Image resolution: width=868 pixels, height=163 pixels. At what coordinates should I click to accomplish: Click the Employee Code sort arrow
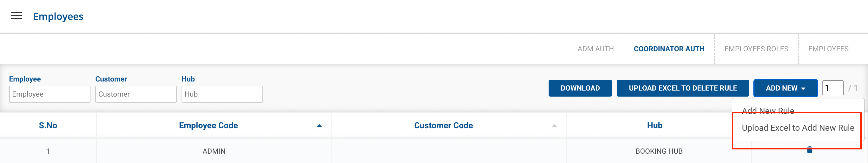coord(319,126)
